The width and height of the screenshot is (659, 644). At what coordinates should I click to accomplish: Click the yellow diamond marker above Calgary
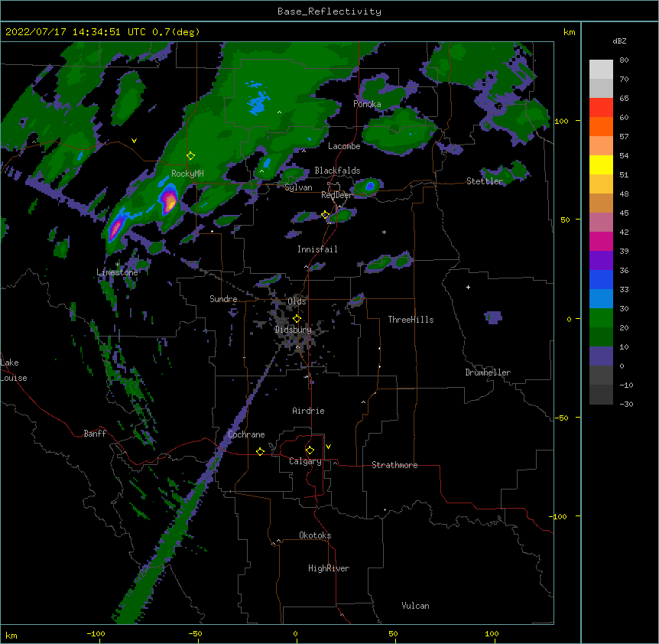pos(310,450)
